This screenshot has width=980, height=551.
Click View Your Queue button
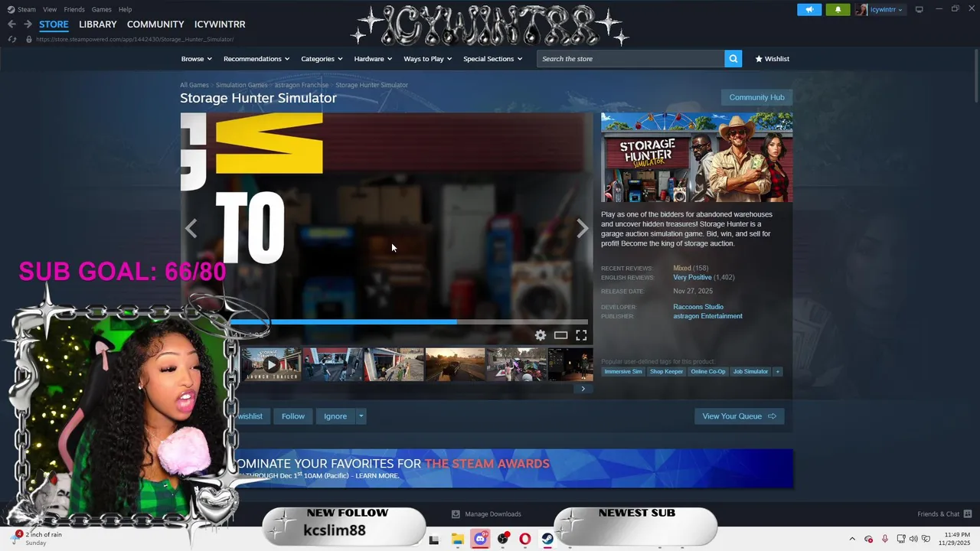(x=739, y=416)
